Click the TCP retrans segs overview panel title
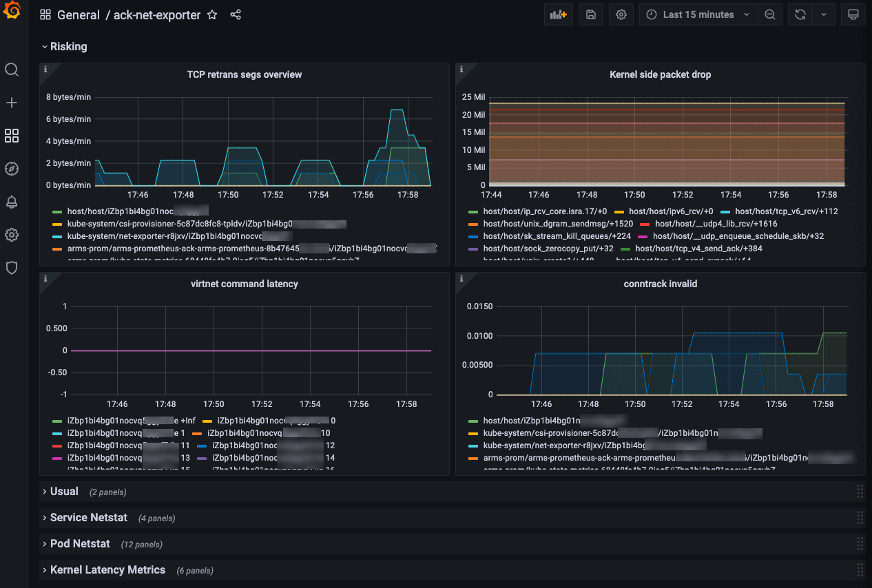Image resolution: width=872 pixels, height=588 pixels. click(x=245, y=74)
